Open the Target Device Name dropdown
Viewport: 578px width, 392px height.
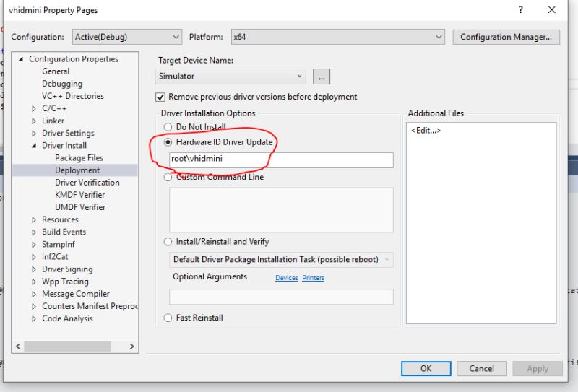click(230, 77)
